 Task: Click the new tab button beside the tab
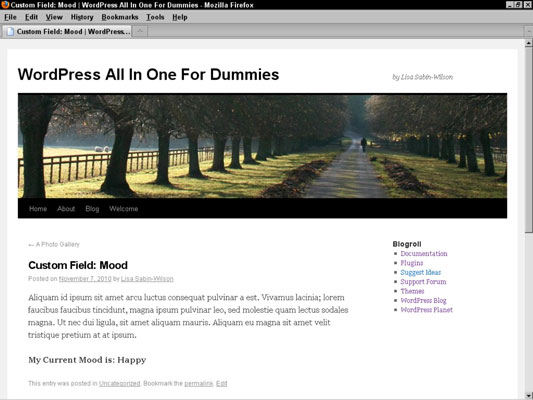tap(140, 32)
